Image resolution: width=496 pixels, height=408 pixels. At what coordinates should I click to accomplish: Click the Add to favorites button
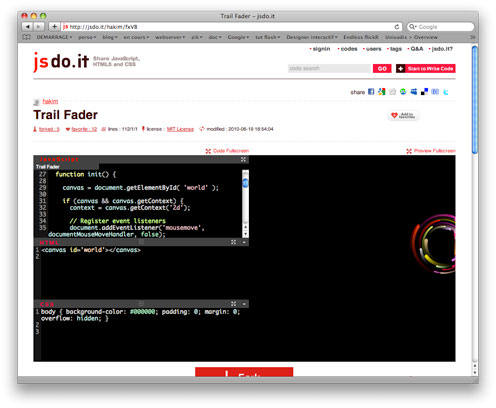[x=403, y=115]
